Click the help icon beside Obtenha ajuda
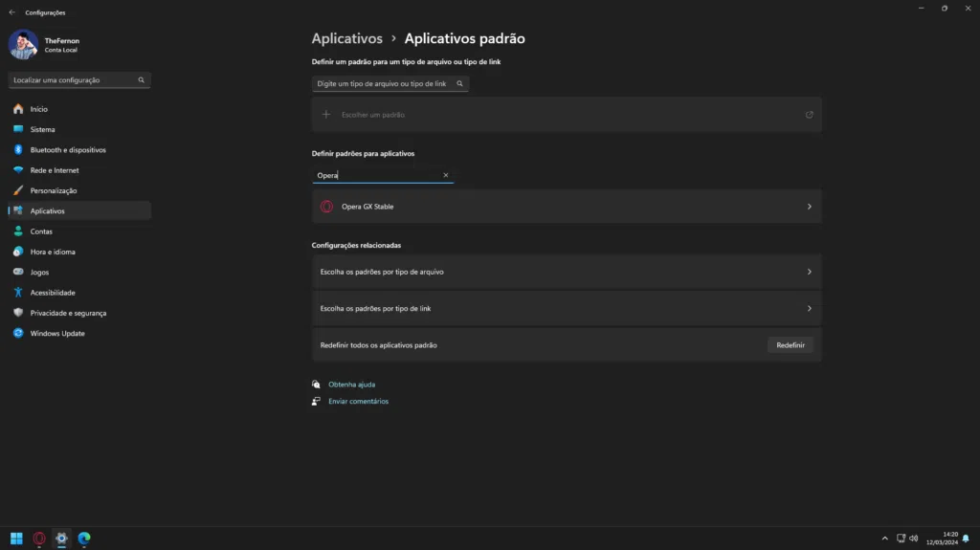This screenshot has width=980, height=550. coord(316,385)
